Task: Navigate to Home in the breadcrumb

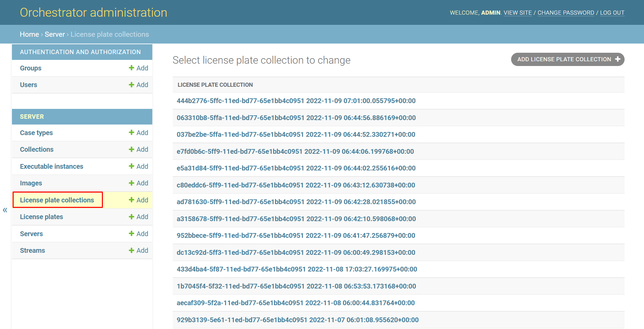Action: pyautogui.click(x=29, y=34)
